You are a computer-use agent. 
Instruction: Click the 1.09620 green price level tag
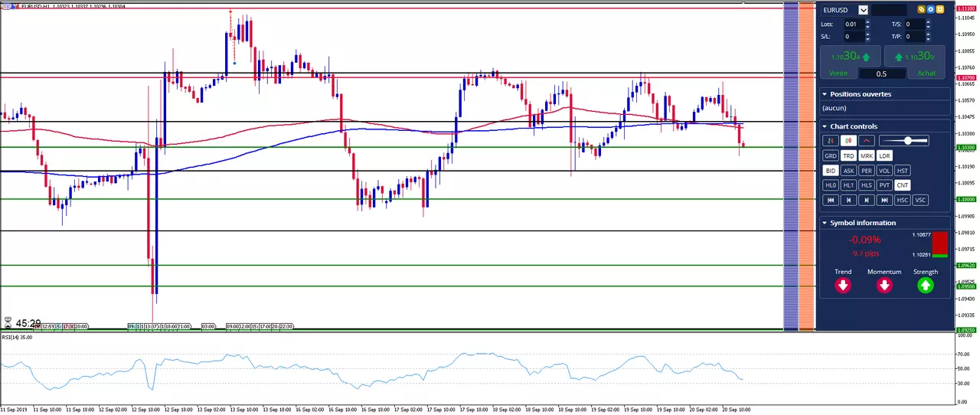[x=966, y=266]
